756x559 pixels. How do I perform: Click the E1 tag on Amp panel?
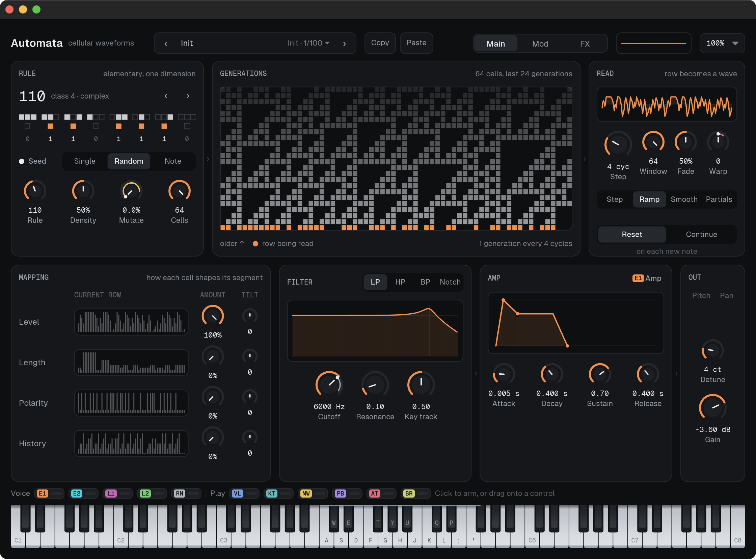(x=638, y=278)
